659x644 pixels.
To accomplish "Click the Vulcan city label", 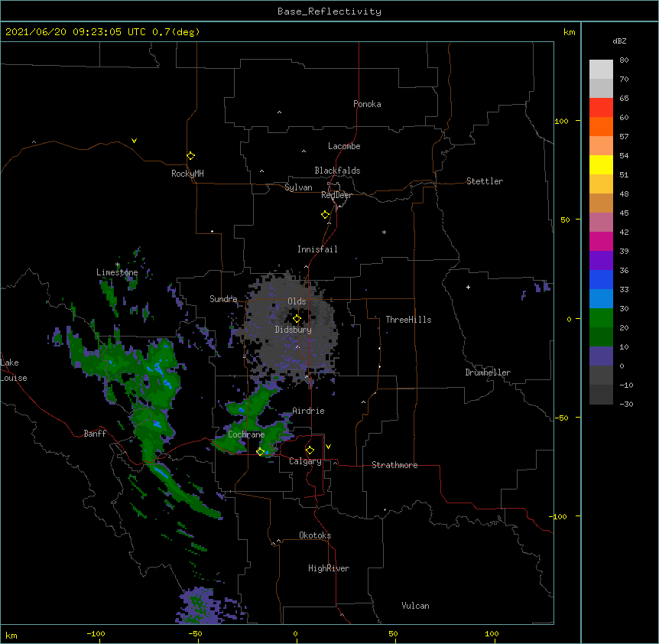I will point(416,606).
